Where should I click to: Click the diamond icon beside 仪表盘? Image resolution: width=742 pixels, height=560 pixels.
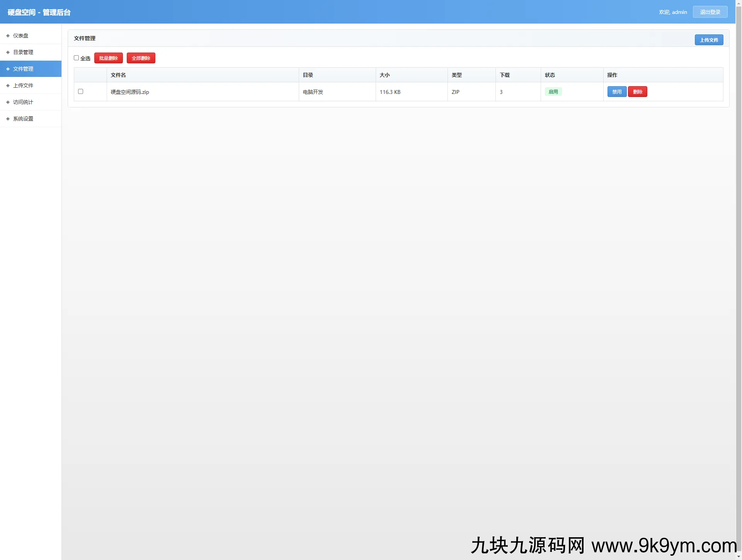[x=8, y=36]
